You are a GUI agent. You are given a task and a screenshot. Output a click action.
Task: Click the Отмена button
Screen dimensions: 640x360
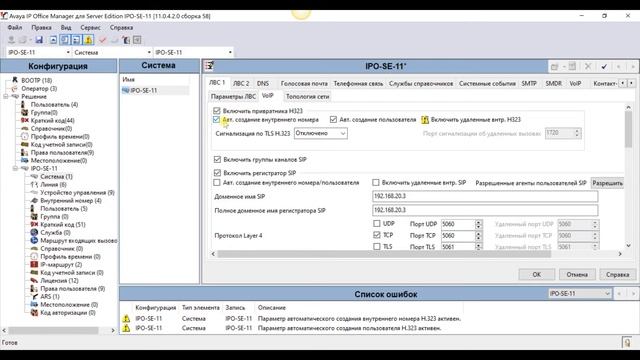coord(577,275)
